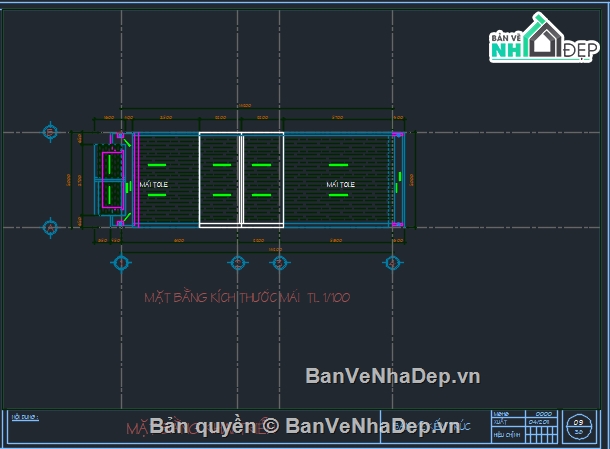Select the lower grid axis bubble on left side
The image size is (610, 449).
click(51, 228)
